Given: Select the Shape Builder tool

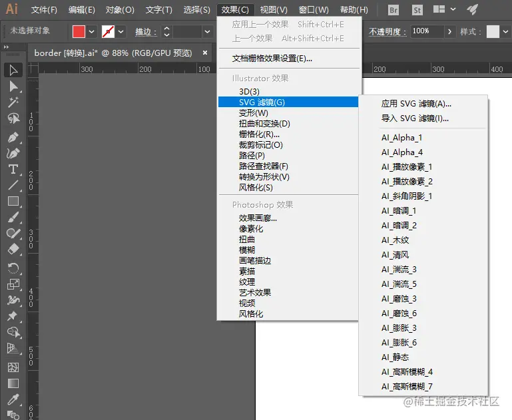Looking at the screenshot, I should [13, 332].
